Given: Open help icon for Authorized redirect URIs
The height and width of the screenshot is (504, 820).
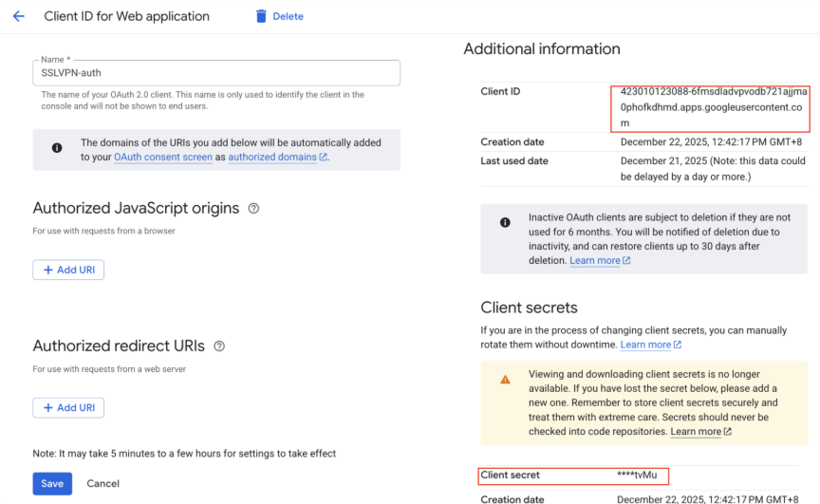Looking at the screenshot, I should point(219,346).
